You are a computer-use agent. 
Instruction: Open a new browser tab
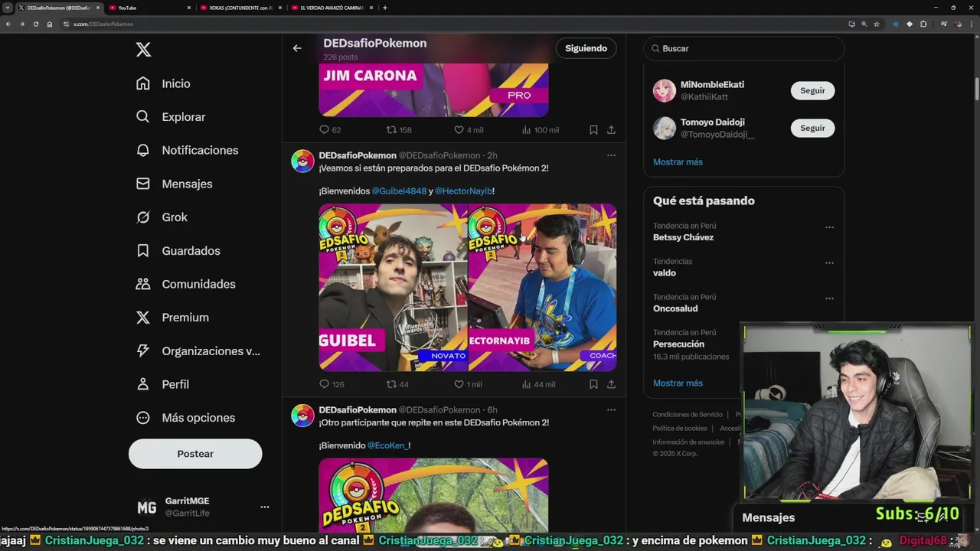385,8
